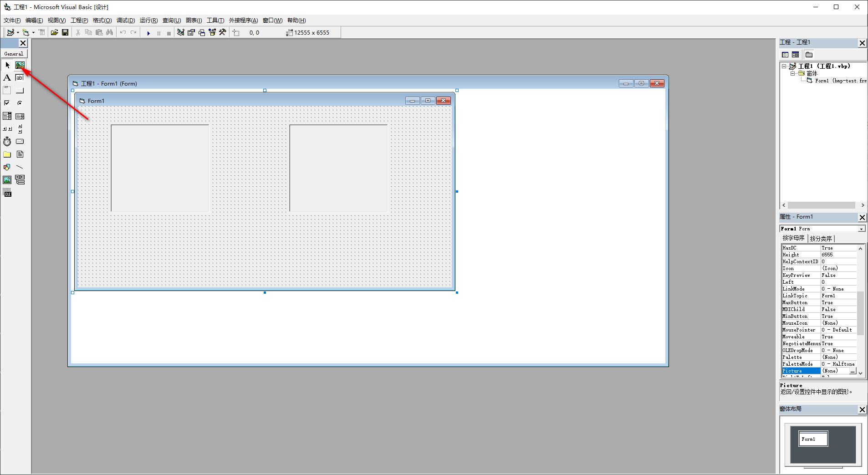
Task: Select the DirListBox folder tool
Action: 7,154
